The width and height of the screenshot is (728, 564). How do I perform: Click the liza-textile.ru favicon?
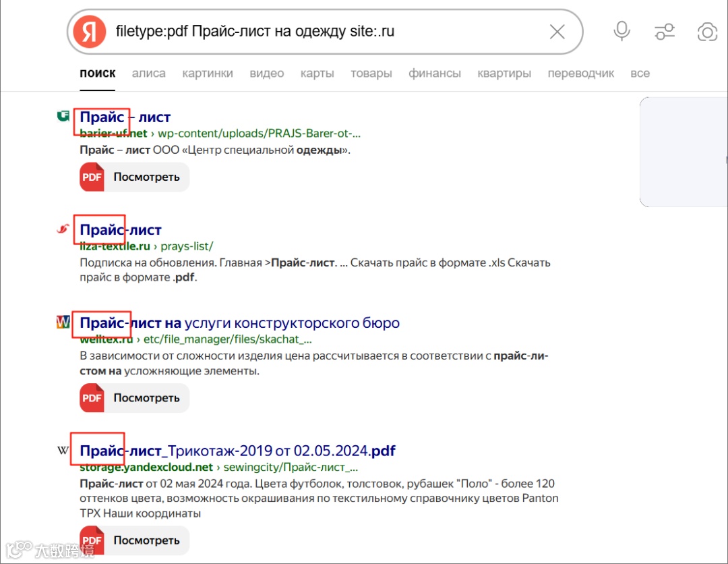pyautogui.click(x=63, y=229)
